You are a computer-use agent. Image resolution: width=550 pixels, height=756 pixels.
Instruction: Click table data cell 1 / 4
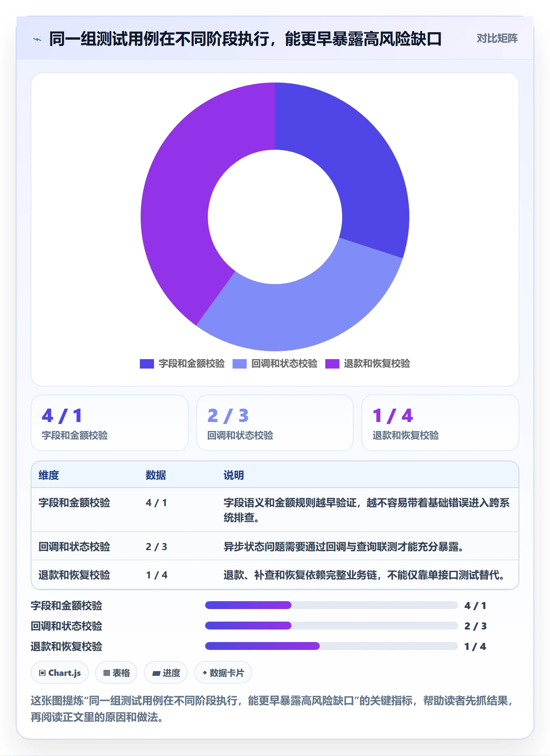tap(156, 575)
